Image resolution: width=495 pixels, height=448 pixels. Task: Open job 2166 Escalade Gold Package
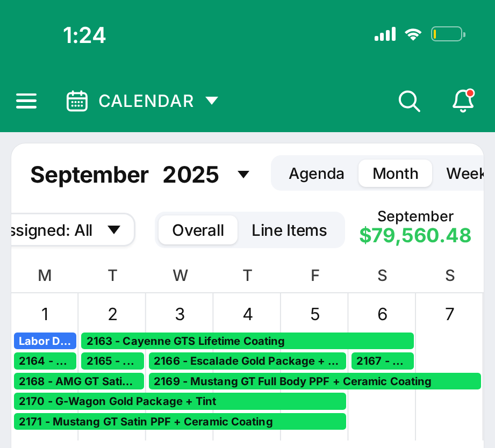click(x=247, y=361)
